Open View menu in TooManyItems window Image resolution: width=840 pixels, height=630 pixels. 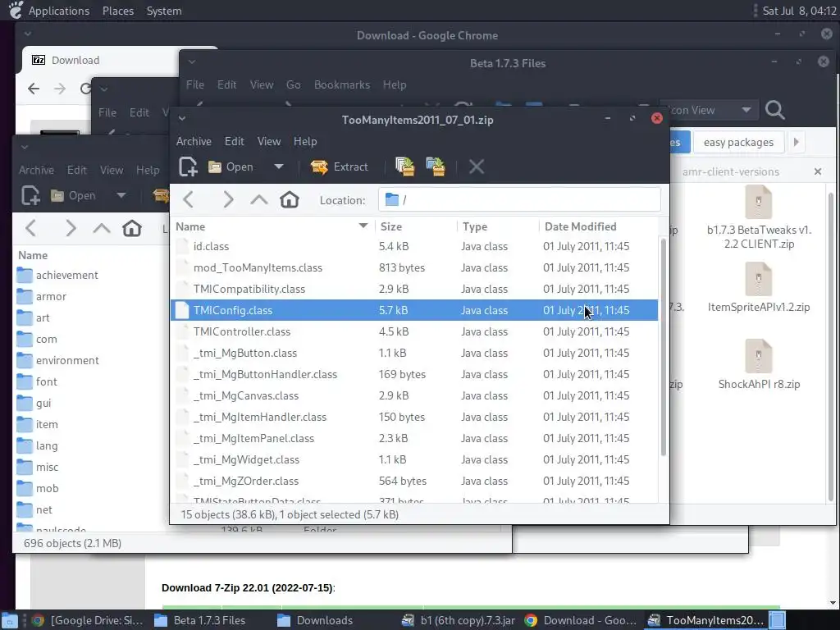click(x=269, y=141)
